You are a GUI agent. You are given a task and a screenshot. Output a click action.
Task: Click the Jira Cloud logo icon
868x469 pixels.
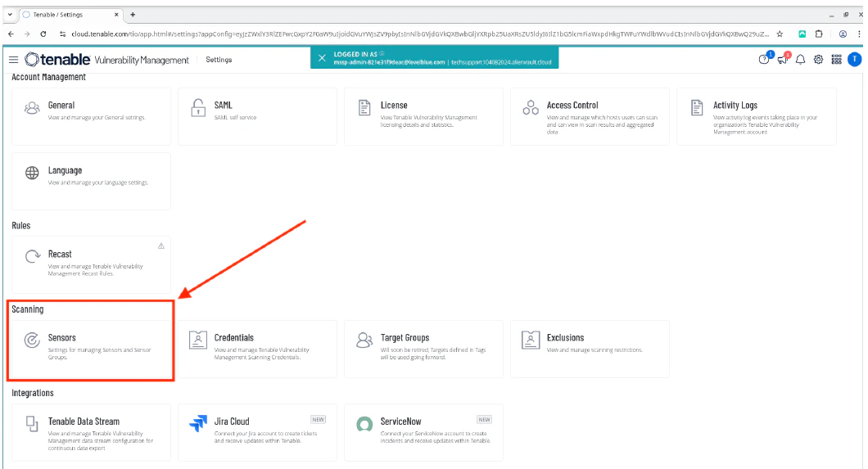click(x=197, y=423)
